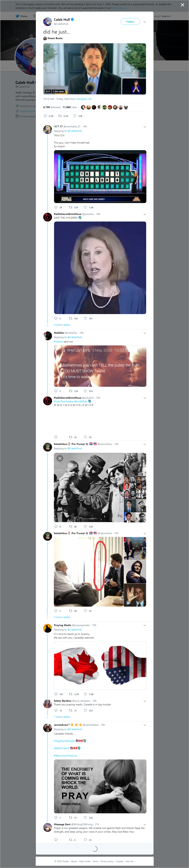Close the tweet overlay with the X
Image resolution: width=189 pixels, height=868 pixels.
pos(183,5)
